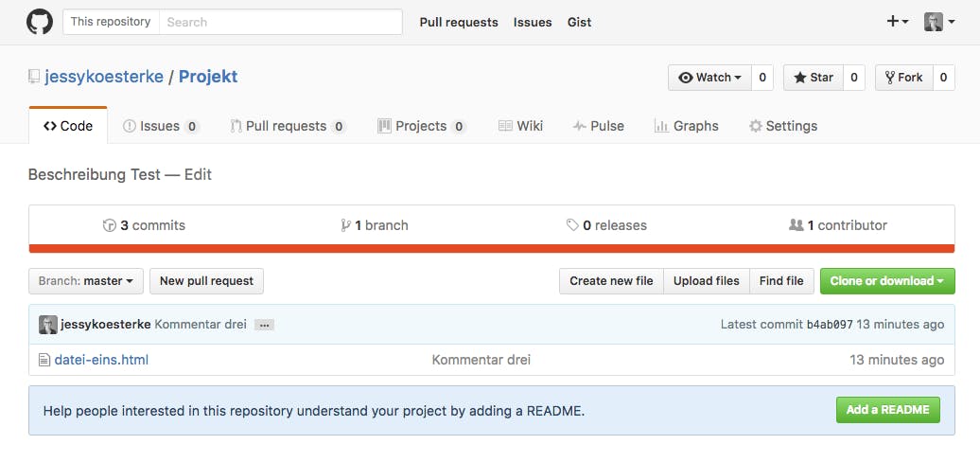Open the plus create-new dropdown
The height and width of the screenshot is (462, 980).
click(x=898, y=22)
